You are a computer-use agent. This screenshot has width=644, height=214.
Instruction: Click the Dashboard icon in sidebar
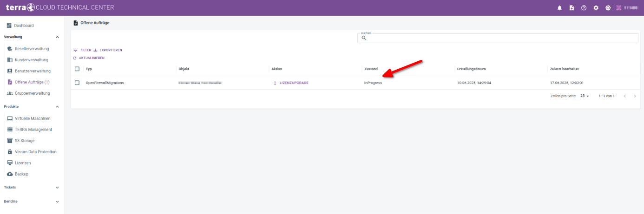click(9, 26)
